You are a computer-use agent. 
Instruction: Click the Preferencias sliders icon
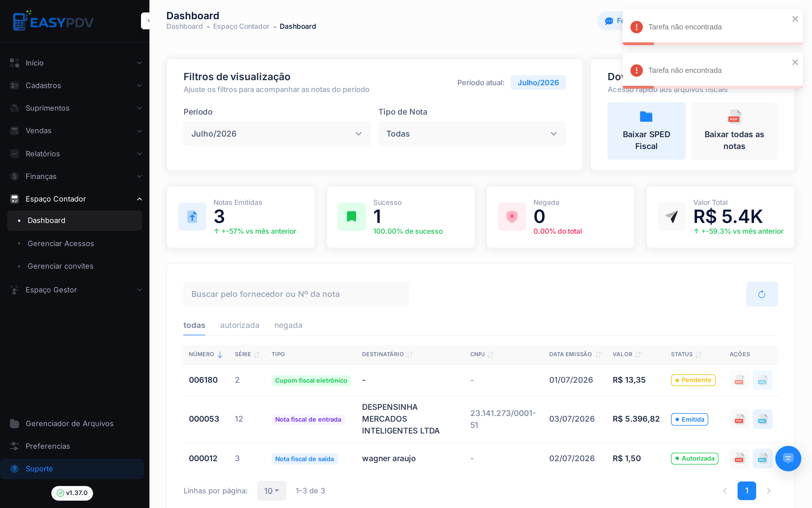14,446
